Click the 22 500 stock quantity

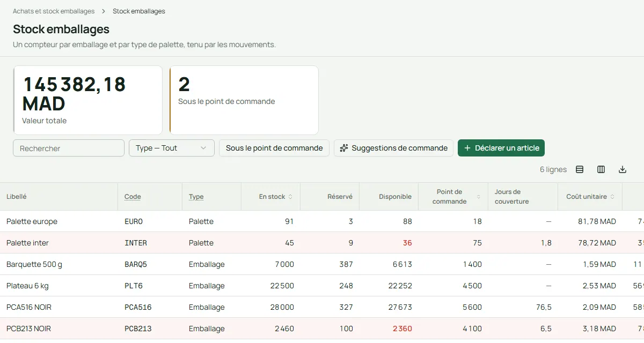[x=282, y=286]
